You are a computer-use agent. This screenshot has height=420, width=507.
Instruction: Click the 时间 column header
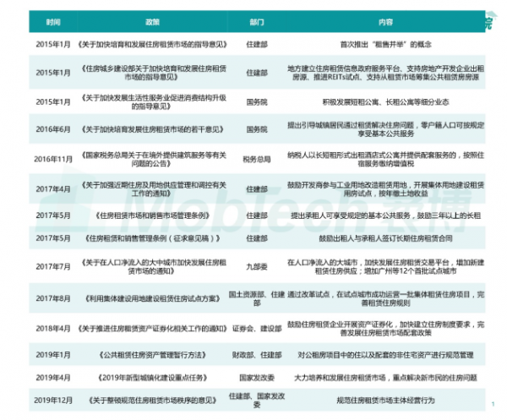[53, 22]
